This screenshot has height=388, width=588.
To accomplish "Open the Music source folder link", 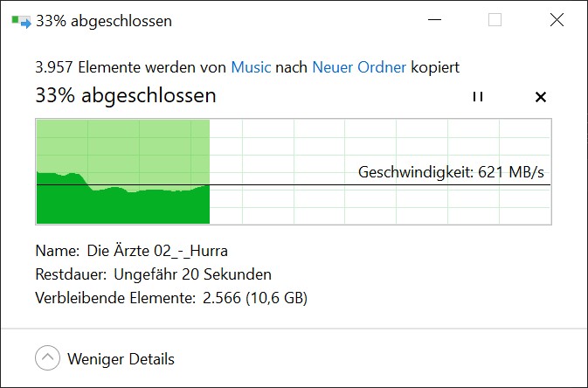I will (x=252, y=66).
